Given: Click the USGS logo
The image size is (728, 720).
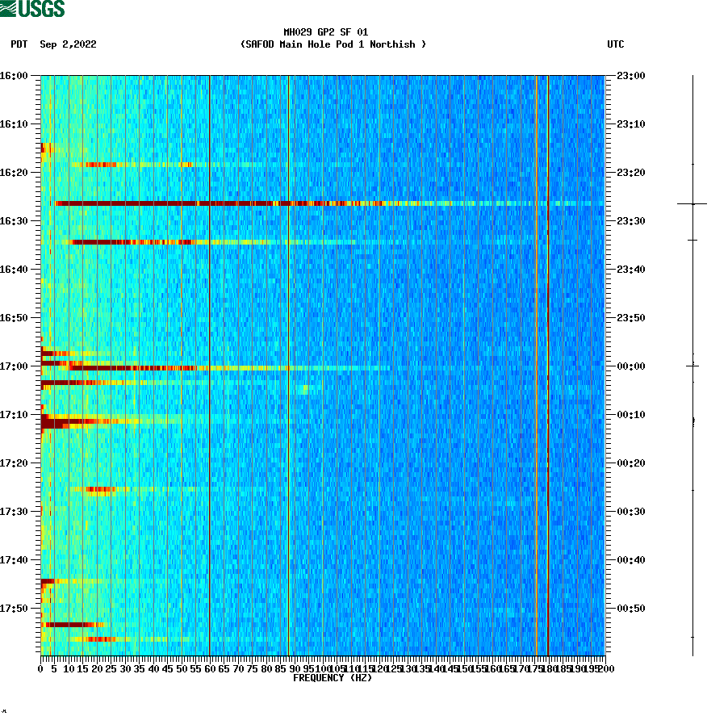Looking at the screenshot, I should (32, 10).
